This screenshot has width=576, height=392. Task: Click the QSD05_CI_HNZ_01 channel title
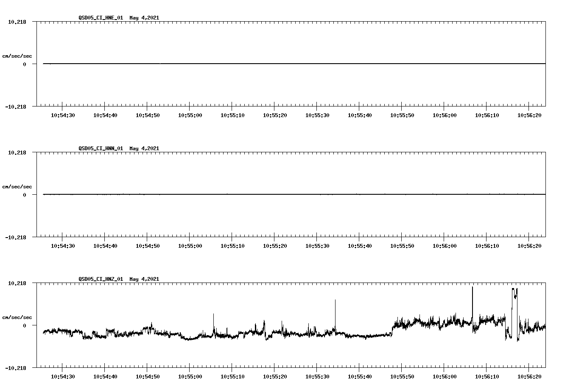coord(102,279)
